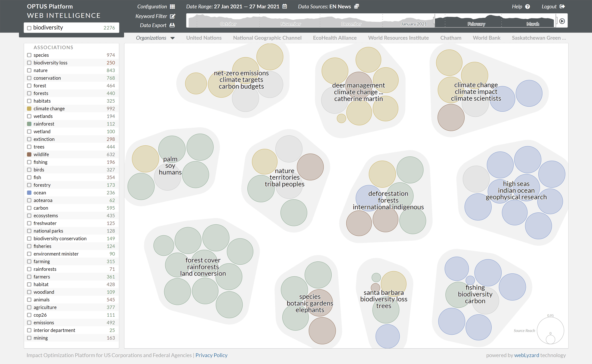Toggle the biodiversity search term checkbox
This screenshot has height=364, width=592.
pos(29,28)
